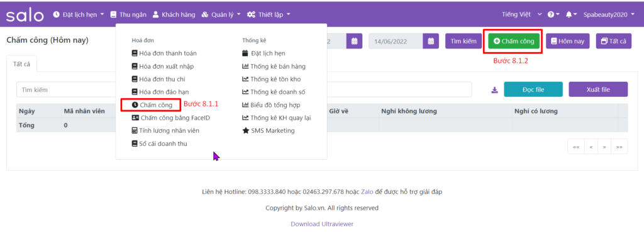Go to last page of results
Screen dimensions: 644x243
[619, 147]
